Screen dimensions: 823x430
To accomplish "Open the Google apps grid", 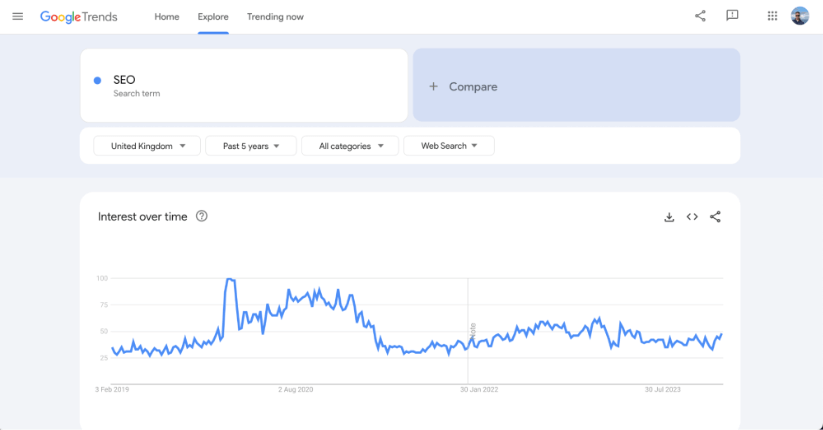I will [x=772, y=16].
